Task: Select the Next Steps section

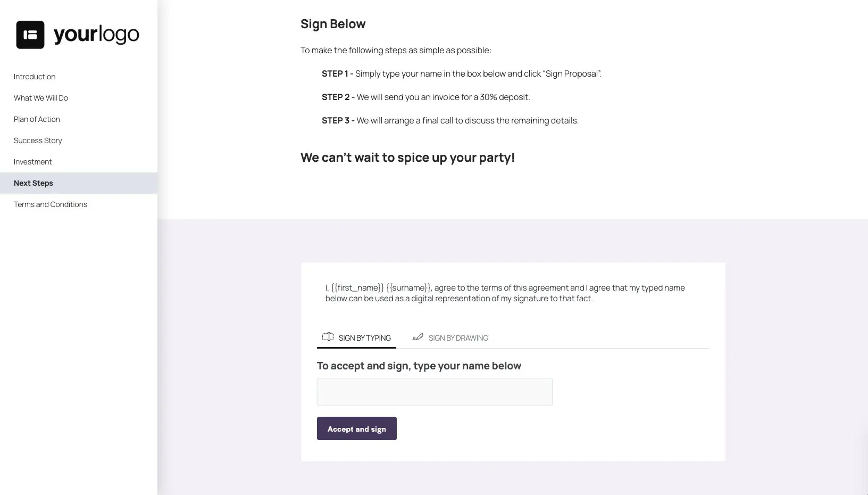Action: pyautogui.click(x=33, y=183)
